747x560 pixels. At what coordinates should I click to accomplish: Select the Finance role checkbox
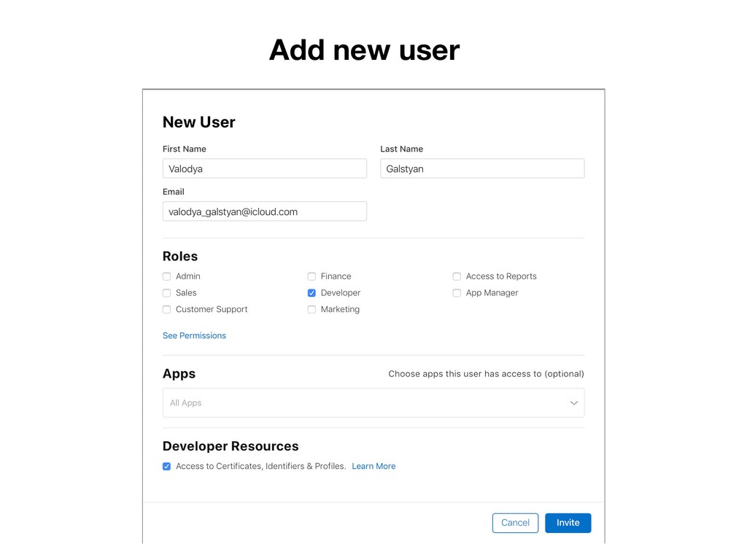[x=311, y=276]
